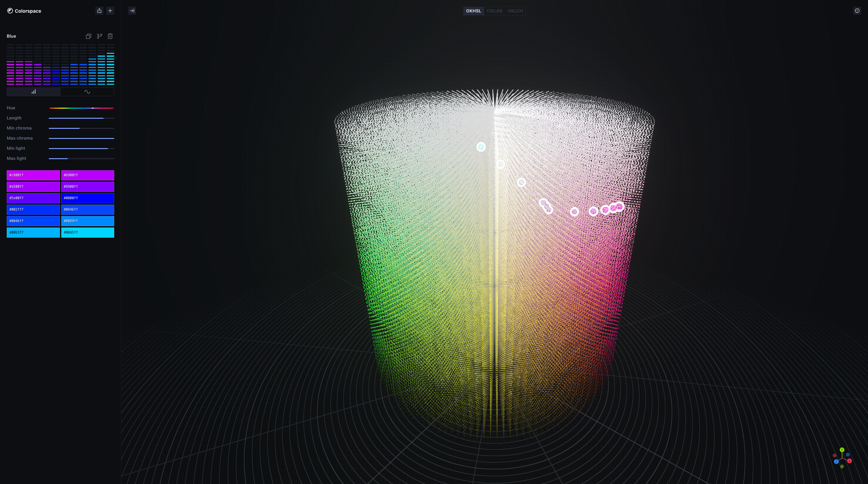The width and height of the screenshot is (868, 484).
Task: Click the Add new palette plus icon
Action: point(109,10)
